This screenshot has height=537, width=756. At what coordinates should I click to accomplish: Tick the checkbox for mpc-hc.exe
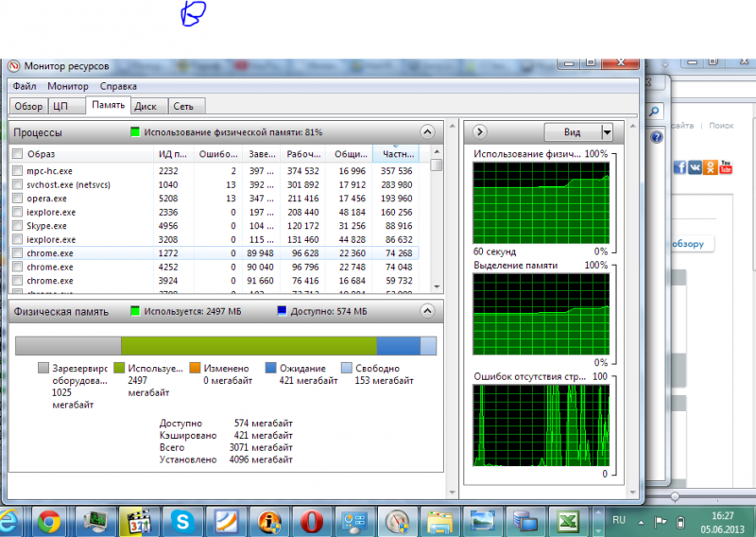tap(17, 170)
